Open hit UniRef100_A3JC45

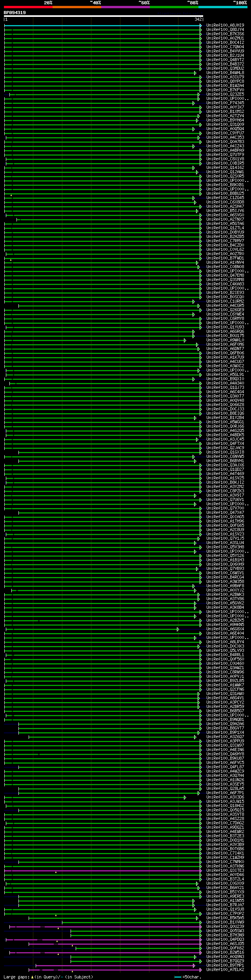tap(225, 439)
